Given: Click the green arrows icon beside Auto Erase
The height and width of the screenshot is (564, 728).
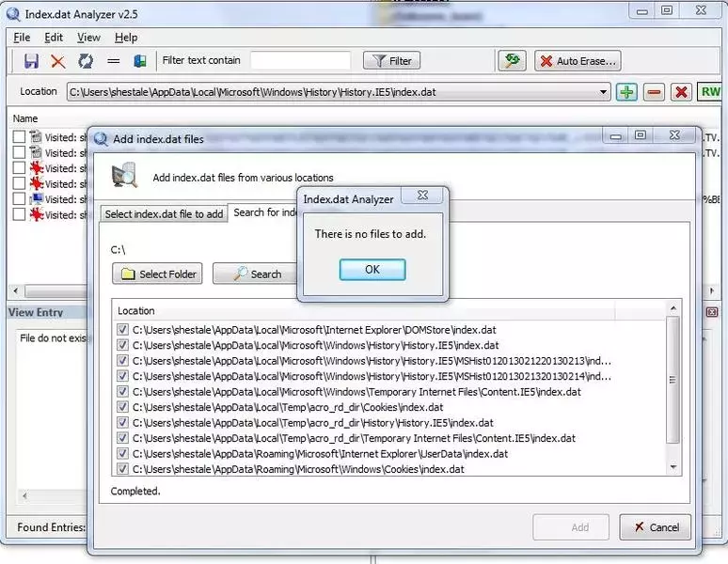Looking at the screenshot, I should [x=512, y=60].
